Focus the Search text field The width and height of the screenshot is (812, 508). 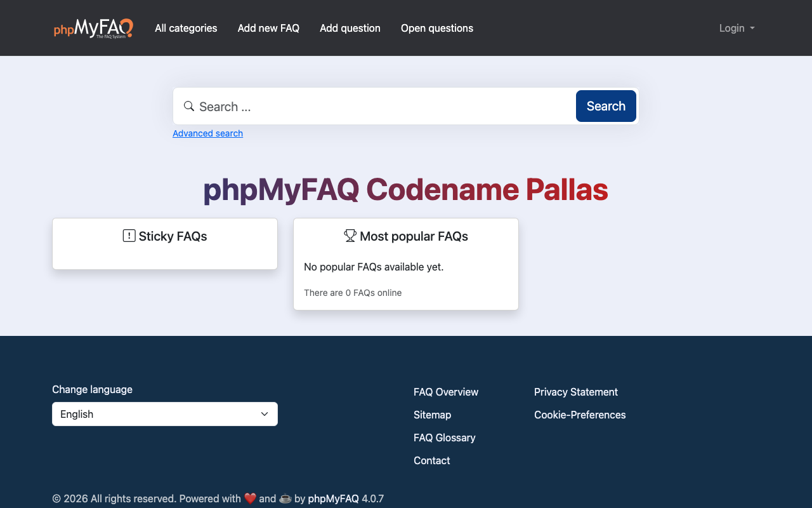point(384,106)
